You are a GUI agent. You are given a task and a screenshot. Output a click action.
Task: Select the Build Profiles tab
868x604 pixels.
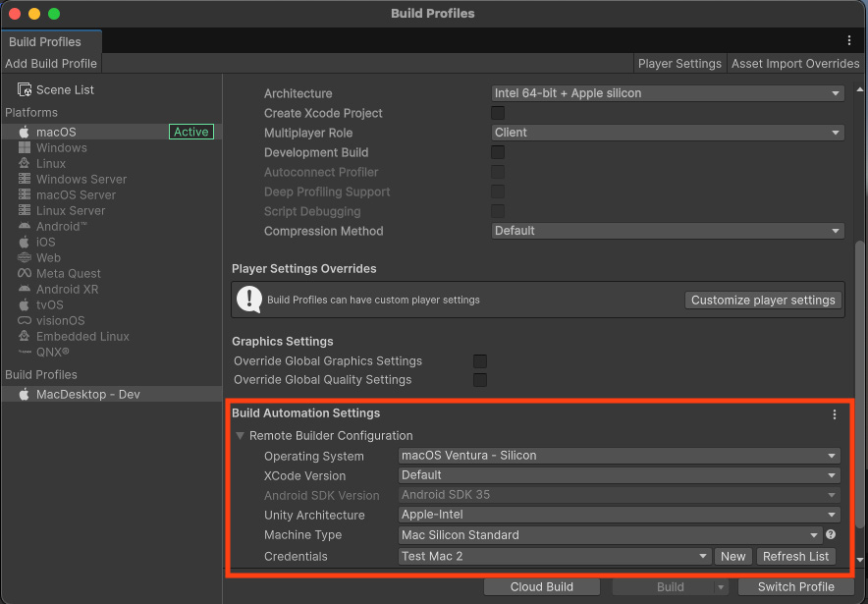[x=51, y=41]
